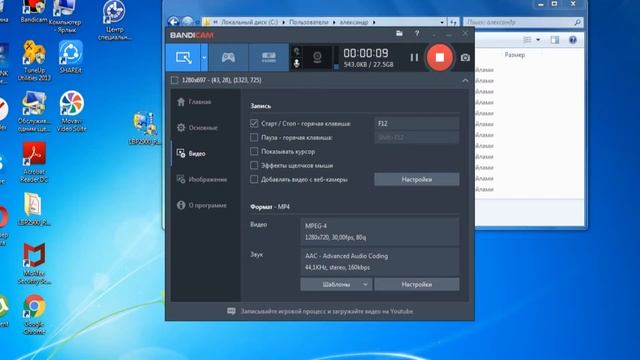Toggle Старт / Стоп hotkey checkbox

click(254, 123)
